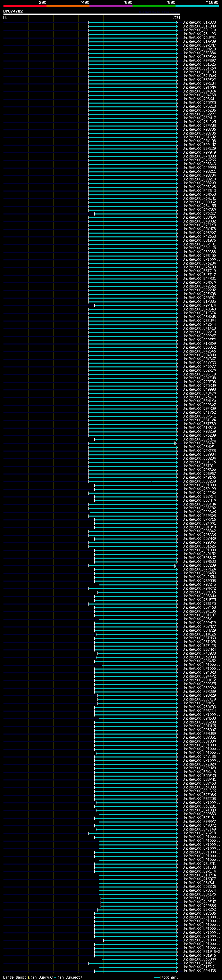This screenshot has height=980, width=222.
Task: Select hit label UniRef100_Q2R2W2
Action: pos(199,290)
